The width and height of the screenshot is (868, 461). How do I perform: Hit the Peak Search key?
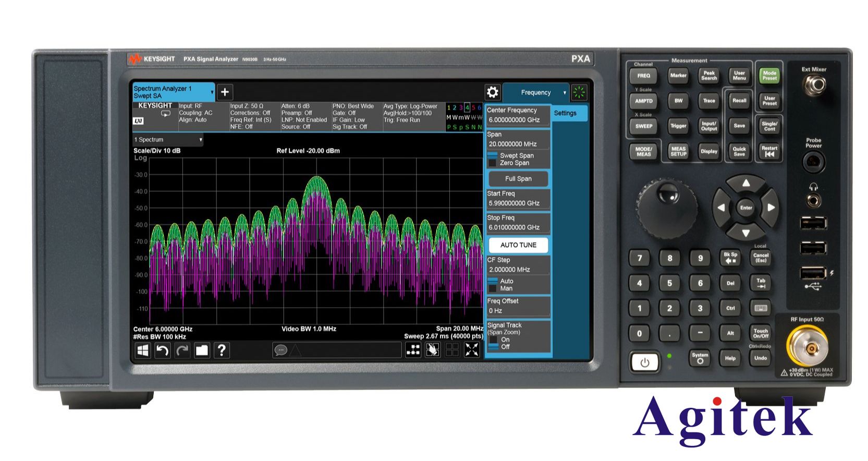point(709,76)
